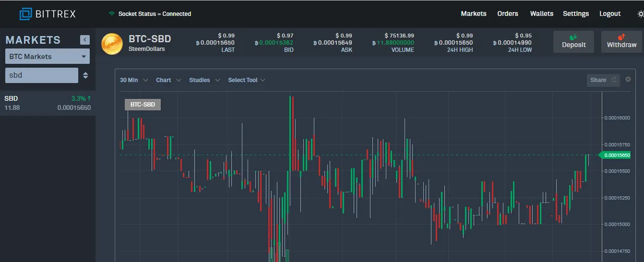Open the Studies dropdown
Viewport: 644px width, 262px height.
[204, 80]
